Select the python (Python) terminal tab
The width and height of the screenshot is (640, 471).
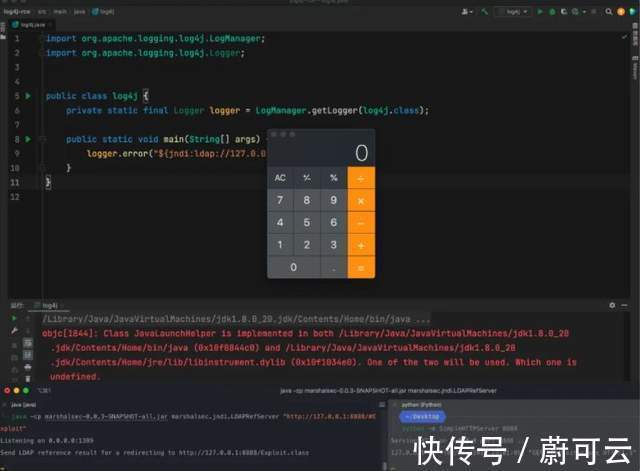421,404
